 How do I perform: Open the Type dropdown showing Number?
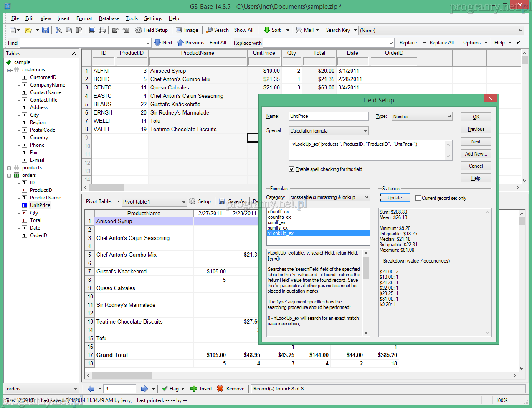[422, 117]
